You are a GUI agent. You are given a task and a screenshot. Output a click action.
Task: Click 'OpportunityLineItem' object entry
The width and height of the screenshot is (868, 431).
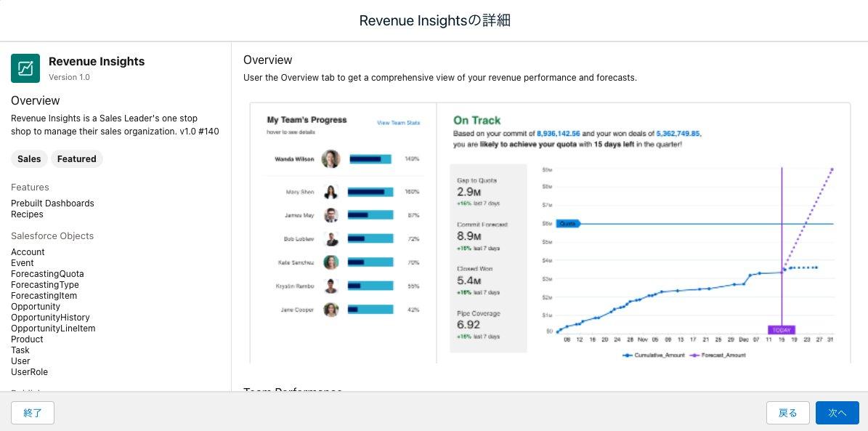coord(53,329)
